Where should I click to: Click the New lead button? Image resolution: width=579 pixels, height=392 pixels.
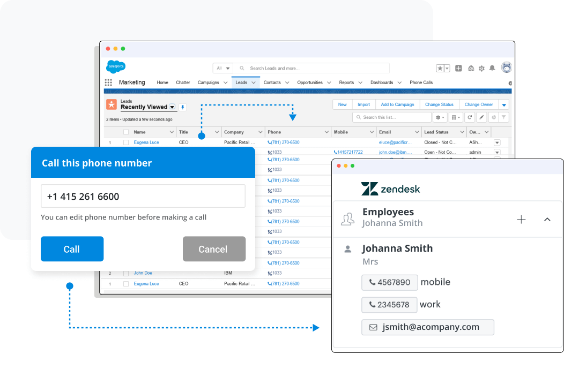tap(342, 105)
